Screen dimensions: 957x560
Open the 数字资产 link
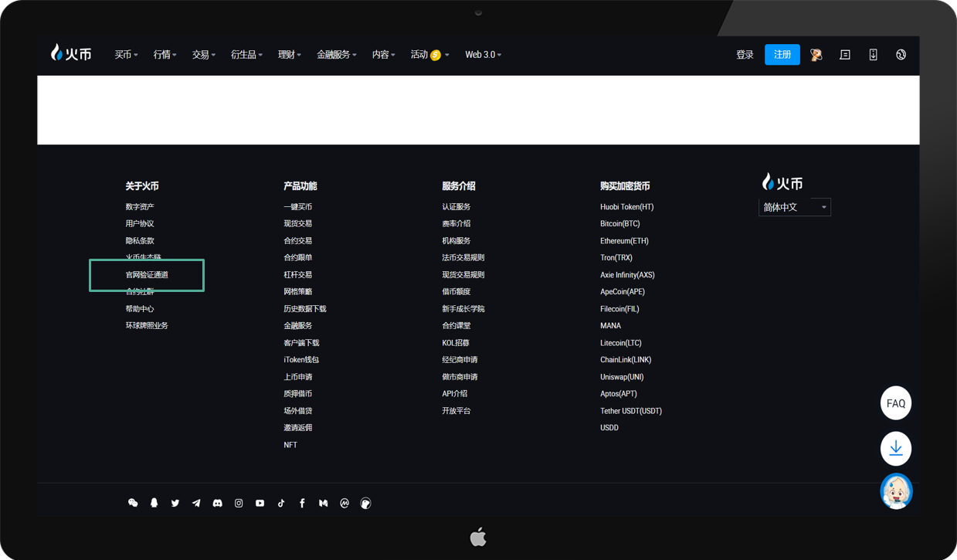[140, 207]
